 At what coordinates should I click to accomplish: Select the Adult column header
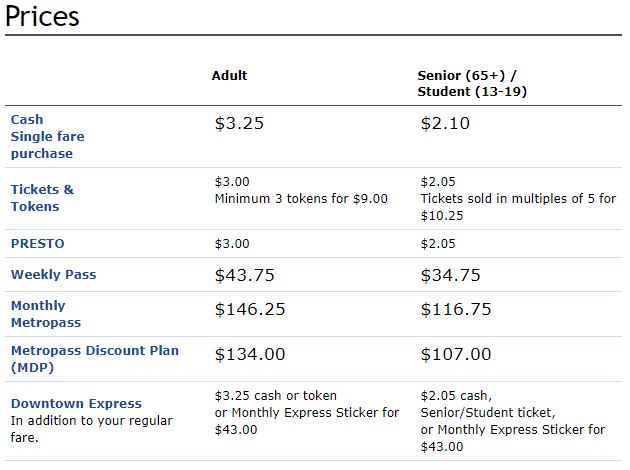(x=229, y=75)
